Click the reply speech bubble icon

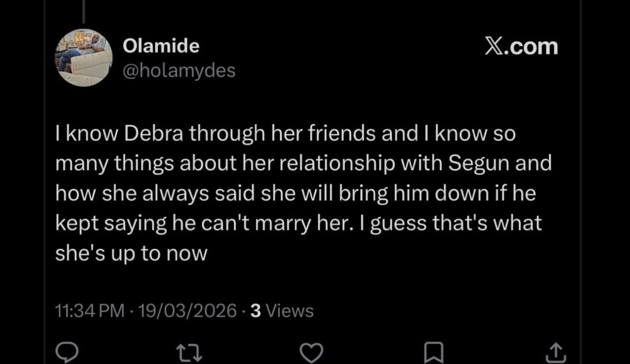(x=66, y=352)
